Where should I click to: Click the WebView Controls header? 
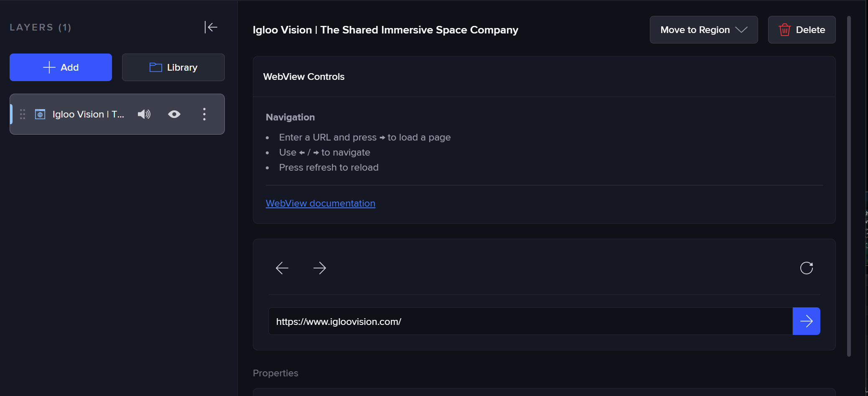(304, 77)
